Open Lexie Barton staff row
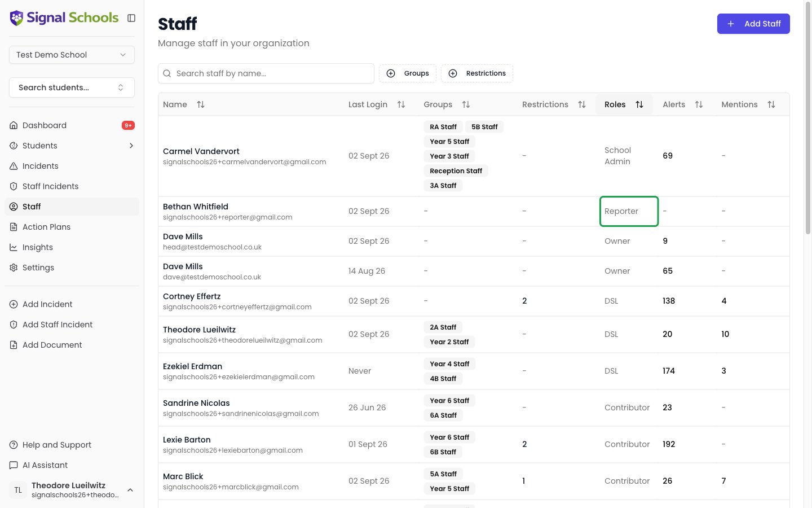Screen dimensions: 812x508 [x=474, y=444]
